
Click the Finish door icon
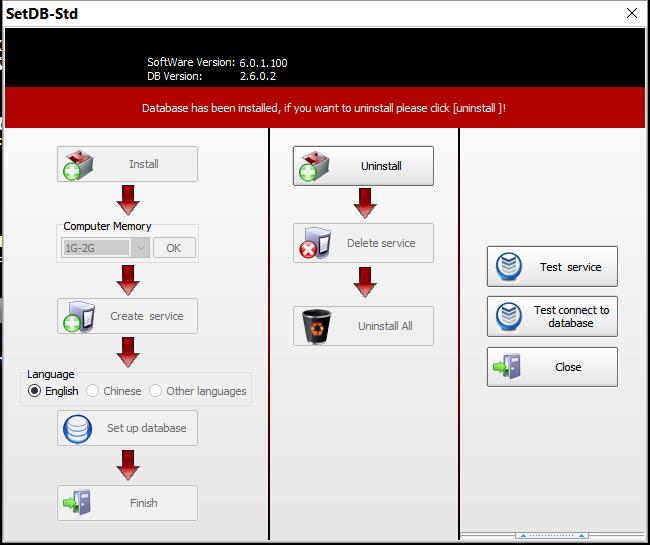pyautogui.click(x=78, y=503)
